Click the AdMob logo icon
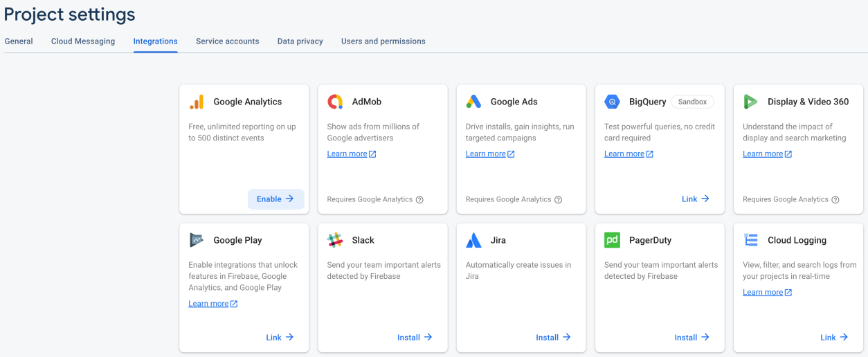 [x=335, y=102]
